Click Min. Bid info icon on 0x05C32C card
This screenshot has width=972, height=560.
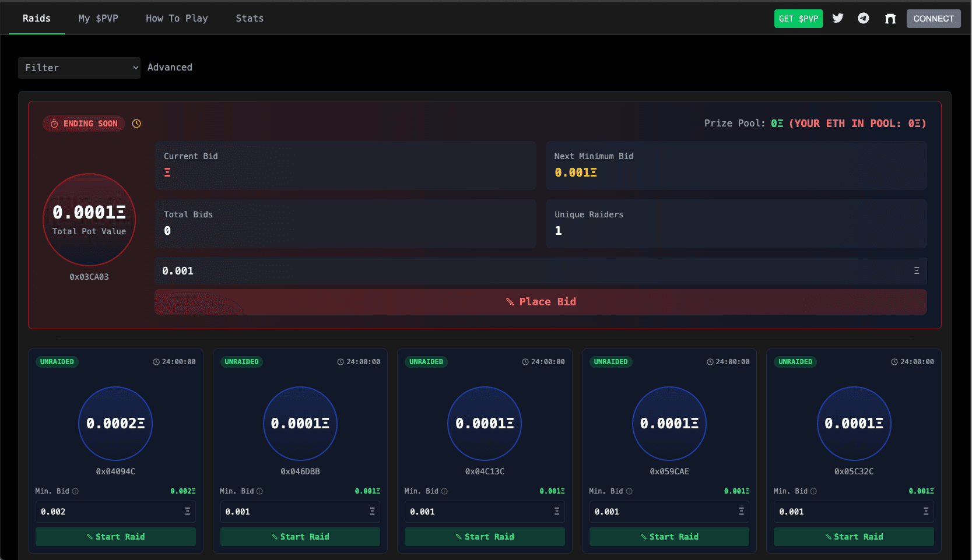coord(813,491)
